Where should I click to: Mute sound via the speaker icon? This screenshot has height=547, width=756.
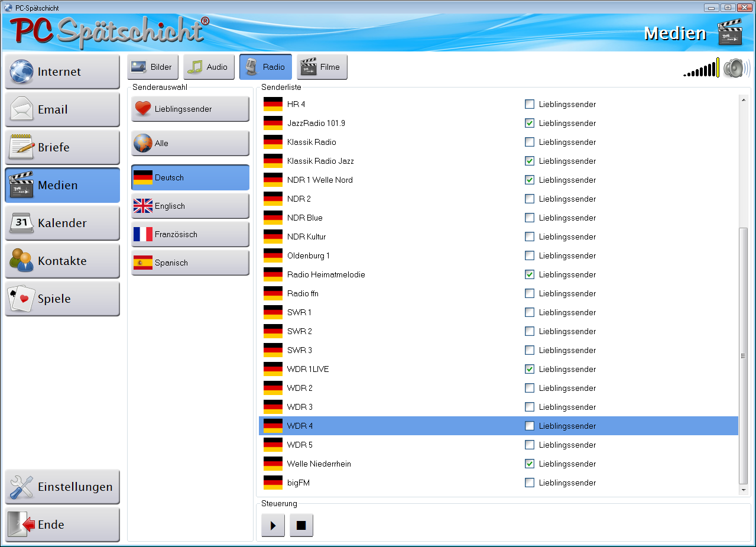point(736,68)
